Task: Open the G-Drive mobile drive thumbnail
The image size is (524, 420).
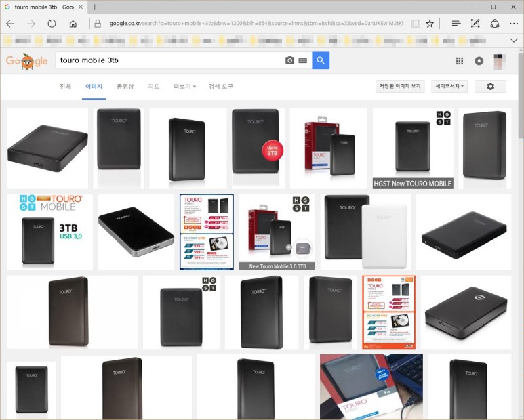Action: tap(466, 312)
